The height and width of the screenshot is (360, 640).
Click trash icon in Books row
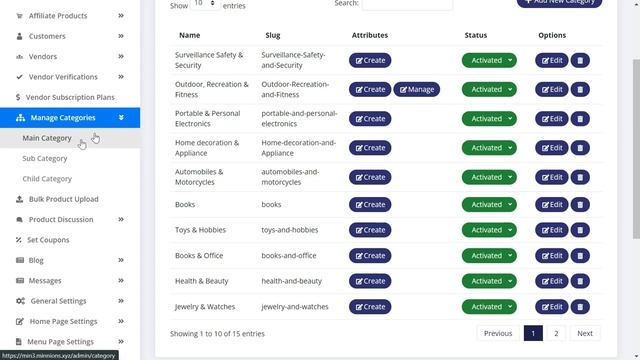tap(580, 204)
